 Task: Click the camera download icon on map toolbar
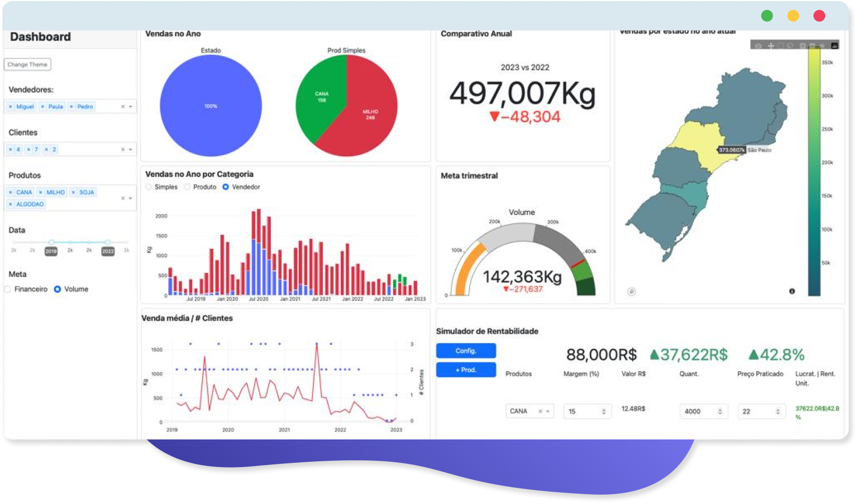(758, 46)
